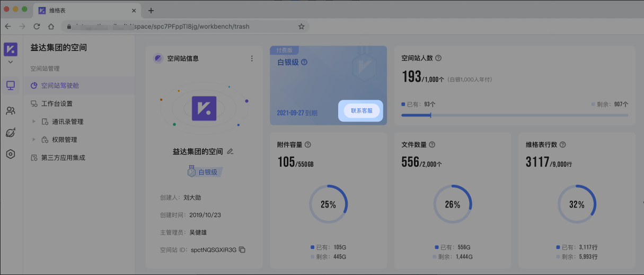Click the workbench monitor icon in the sidebar
Viewport: 644px width, 275px height.
pos(11,85)
